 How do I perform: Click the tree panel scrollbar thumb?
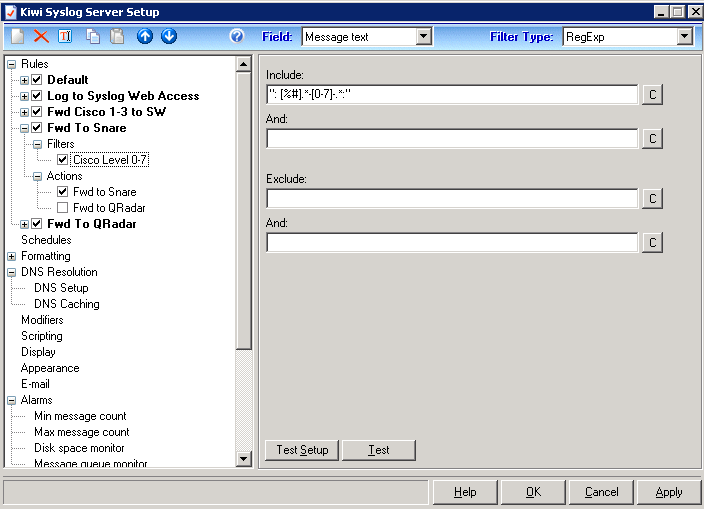[243, 211]
